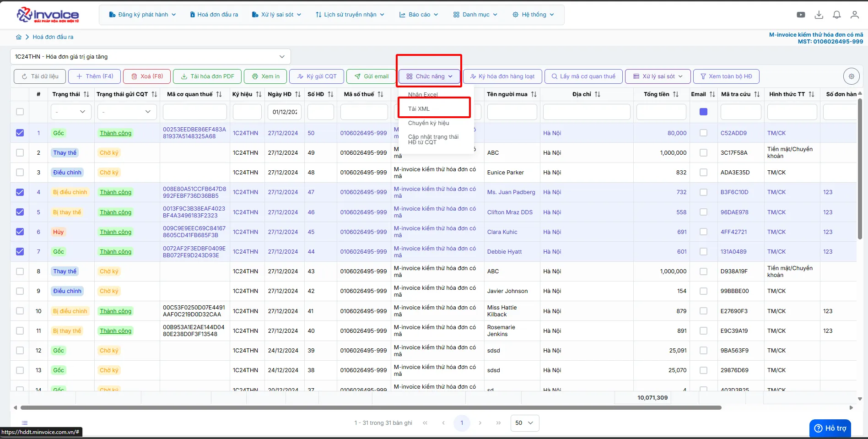Open the Trạng thái gửi CQT filter dropdown

coord(126,112)
